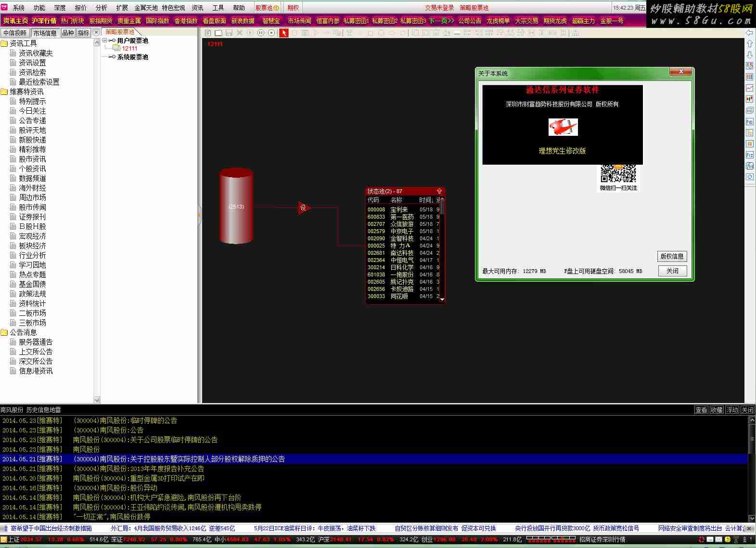This screenshot has height=548, width=756.
Task: Collapse the 公告消息 folder
Action: [4, 332]
